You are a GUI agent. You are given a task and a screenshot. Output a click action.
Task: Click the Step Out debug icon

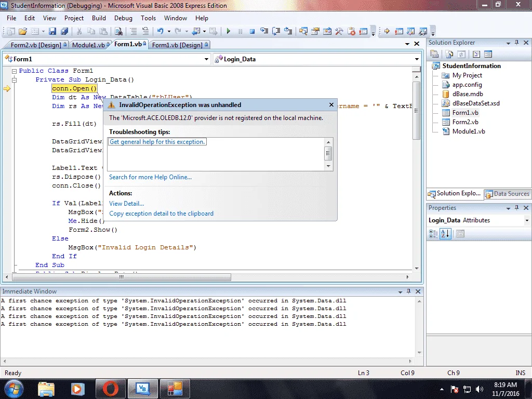pos(288,31)
